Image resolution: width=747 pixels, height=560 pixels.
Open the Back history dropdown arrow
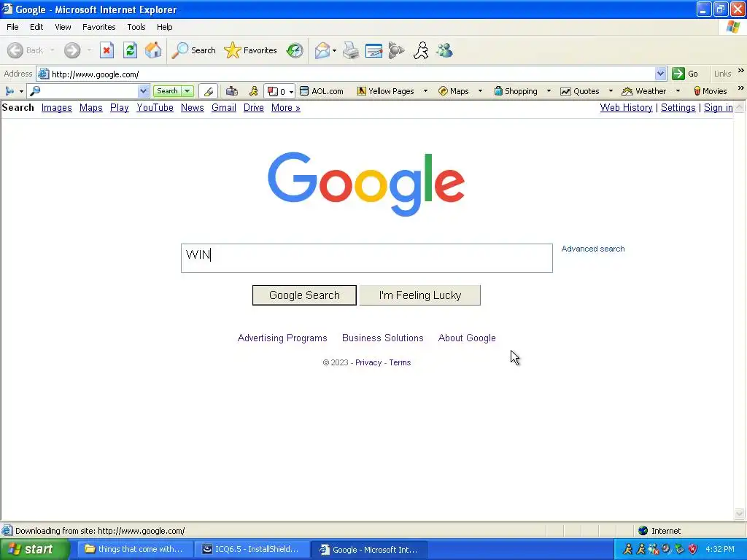[53, 50]
